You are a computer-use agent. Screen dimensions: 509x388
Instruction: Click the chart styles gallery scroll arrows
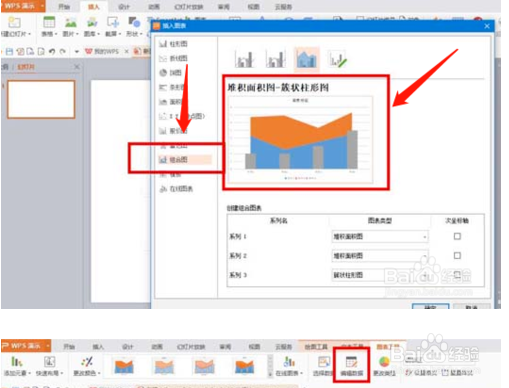pos(270,366)
